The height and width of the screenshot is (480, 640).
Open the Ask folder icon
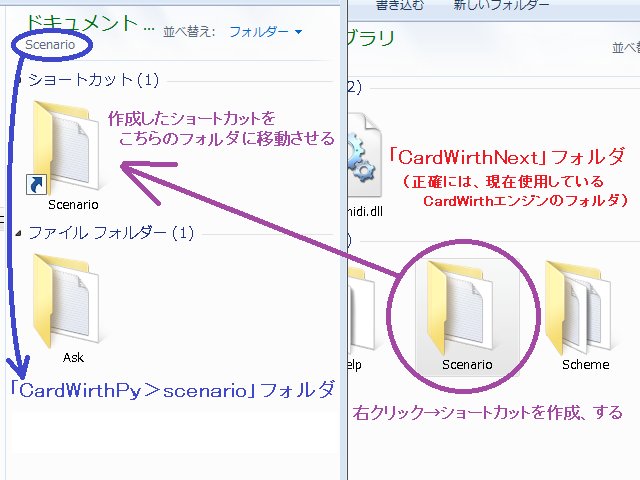(66, 301)
